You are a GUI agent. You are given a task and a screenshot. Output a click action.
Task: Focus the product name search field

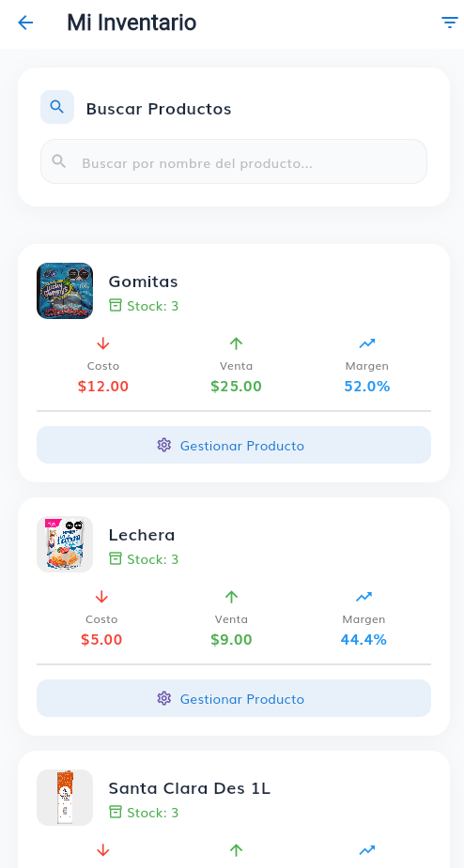click(x=234, y=161)
